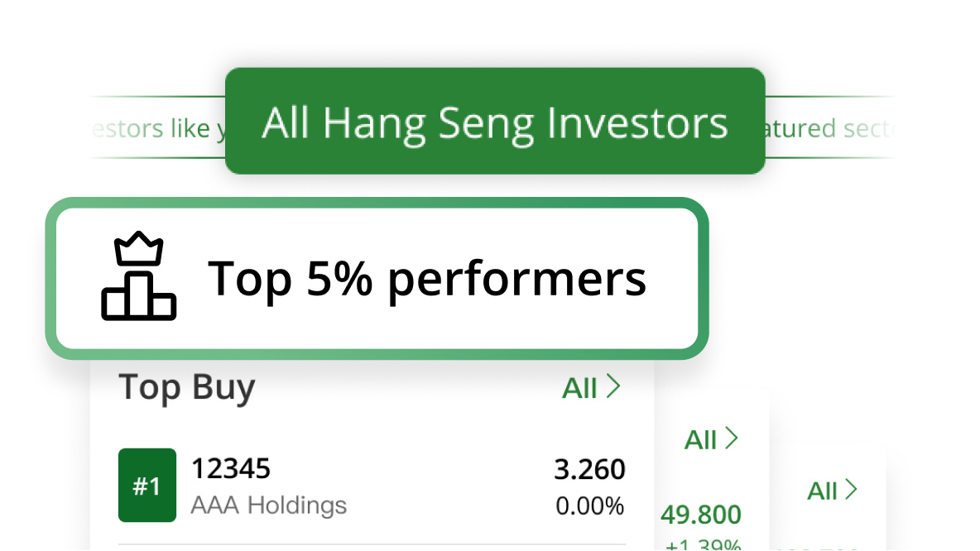Image resolution: width=980 pixels, height=551 pixels.
Task: Click the green #1 rank badge
Action: click(147, 486)
